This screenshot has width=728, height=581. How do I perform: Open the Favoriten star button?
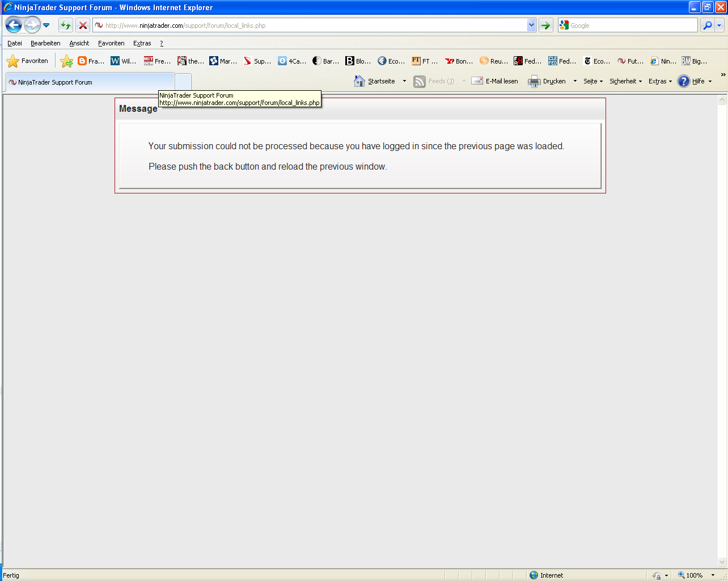pos(27,61)
